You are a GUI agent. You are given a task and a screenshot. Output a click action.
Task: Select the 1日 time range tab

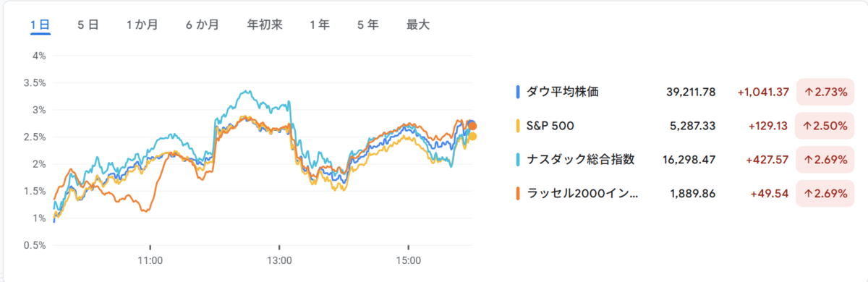coord(40,25)
